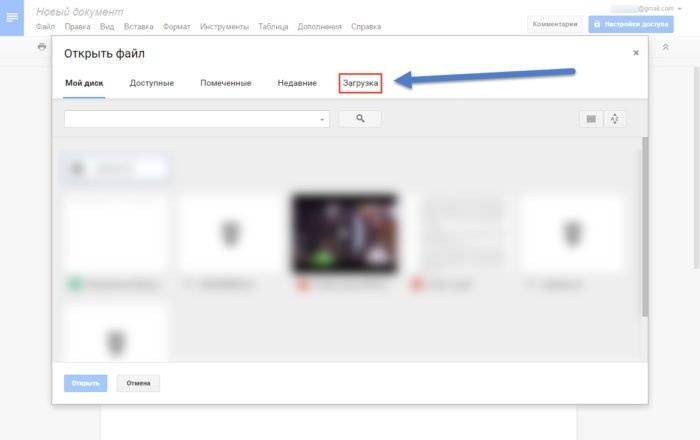700x440 pixels.
Task: Click the magnifier search button in dialog
Action: tap(360, 118)
